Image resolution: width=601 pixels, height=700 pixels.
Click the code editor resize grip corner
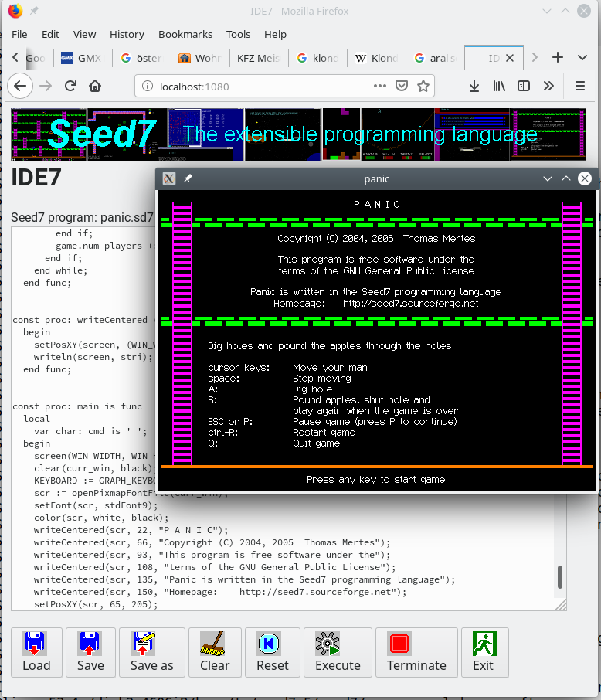(561, 605)
